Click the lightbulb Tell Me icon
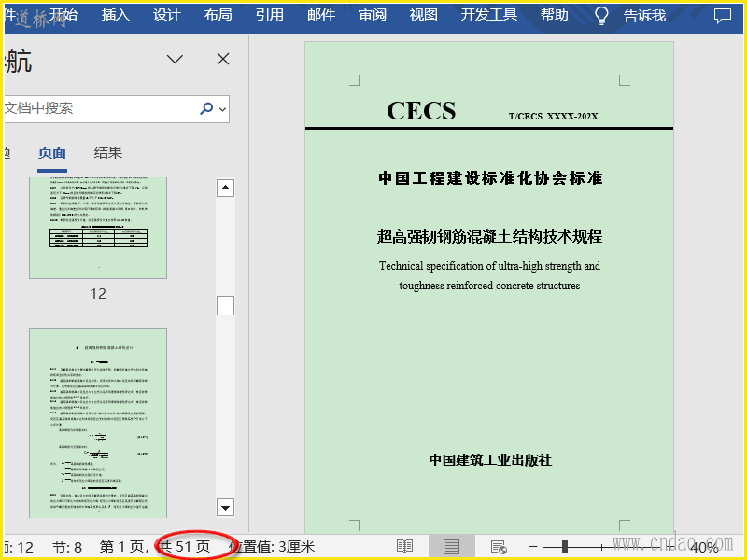747x560 pixels. coord(601,16)
